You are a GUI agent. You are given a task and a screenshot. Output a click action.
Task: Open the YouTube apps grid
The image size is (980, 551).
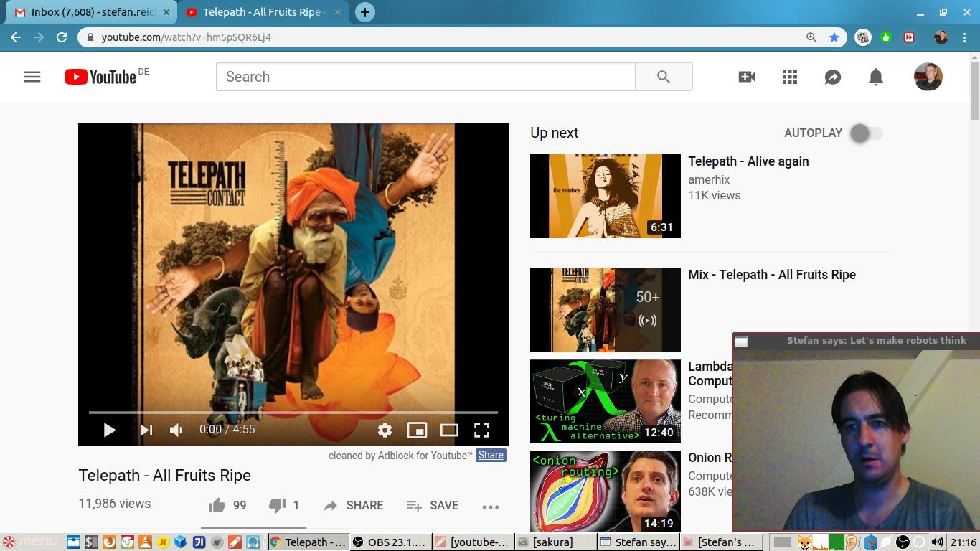(x=790, y=77)
